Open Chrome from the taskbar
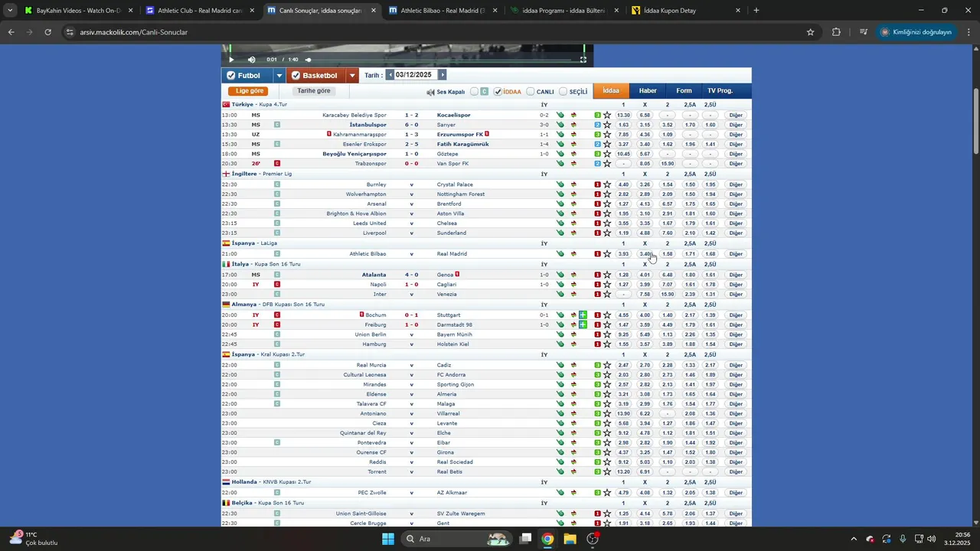This screenshot has height=551, width=980. pyautogui.click(x=547, y=539)
